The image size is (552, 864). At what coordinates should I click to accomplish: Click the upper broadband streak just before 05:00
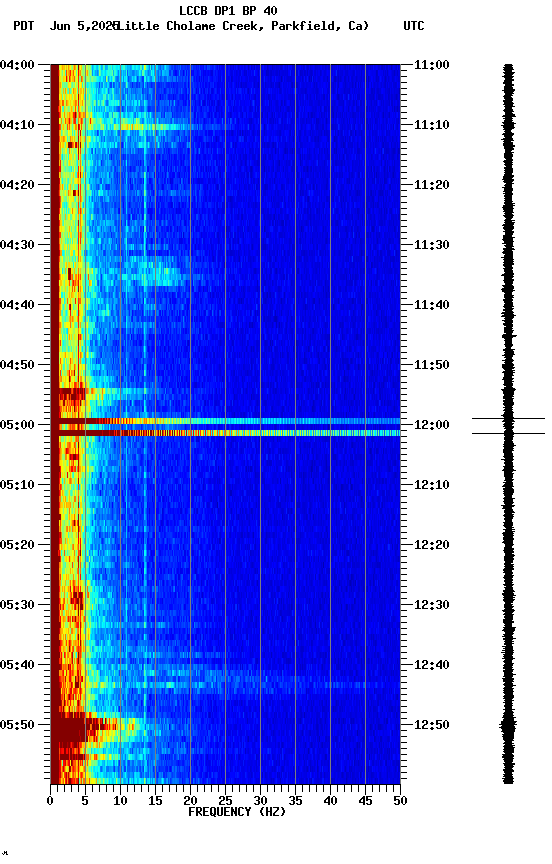[x=225, y=421]
